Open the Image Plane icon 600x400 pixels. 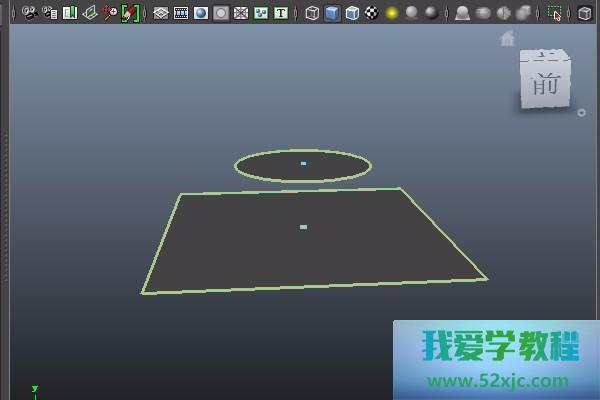coord(89,13)
